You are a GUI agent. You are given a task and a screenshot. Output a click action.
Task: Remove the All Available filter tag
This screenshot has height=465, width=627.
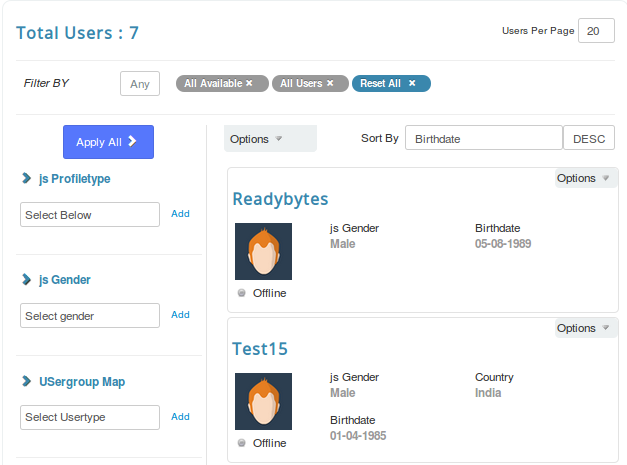(250, 84)
